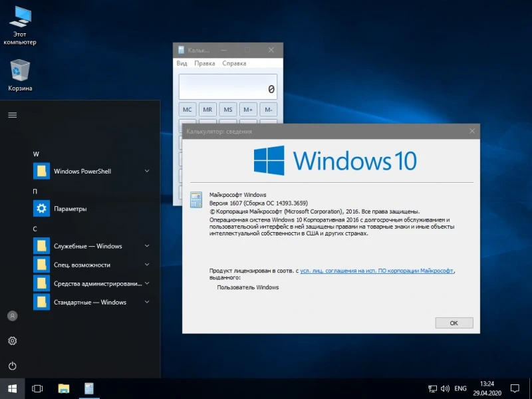The height and width of the screenshot is (399, 532).
Task: Click the running Calculator icon on taskbar
Action: 88,388
